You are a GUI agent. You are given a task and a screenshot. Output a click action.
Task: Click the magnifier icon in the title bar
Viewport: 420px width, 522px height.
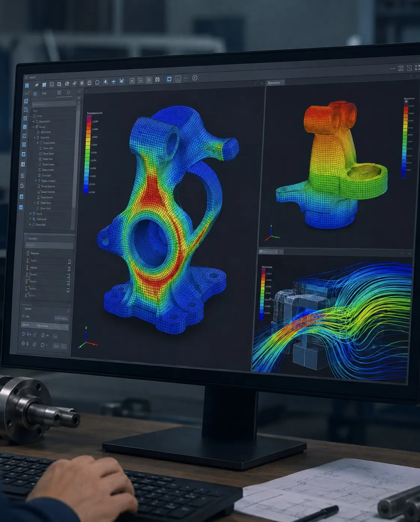tap(26, 78)
